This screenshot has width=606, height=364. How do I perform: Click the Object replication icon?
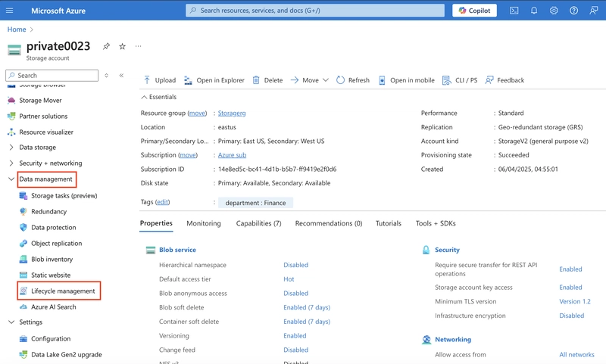click(23, 243)
